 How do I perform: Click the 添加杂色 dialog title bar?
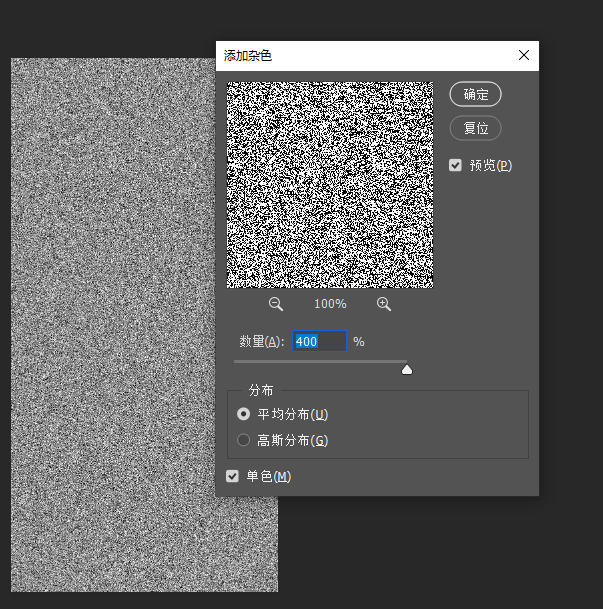365,56
